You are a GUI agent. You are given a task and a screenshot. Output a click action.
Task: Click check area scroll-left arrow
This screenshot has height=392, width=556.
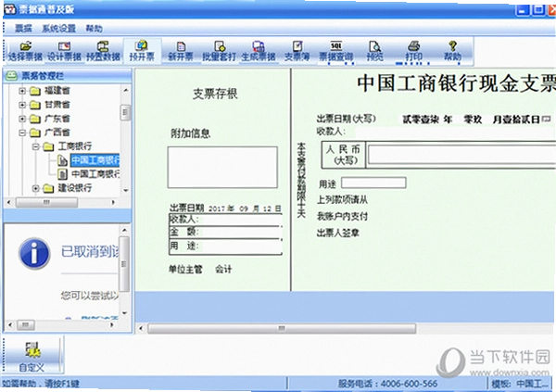click(141, 328)
